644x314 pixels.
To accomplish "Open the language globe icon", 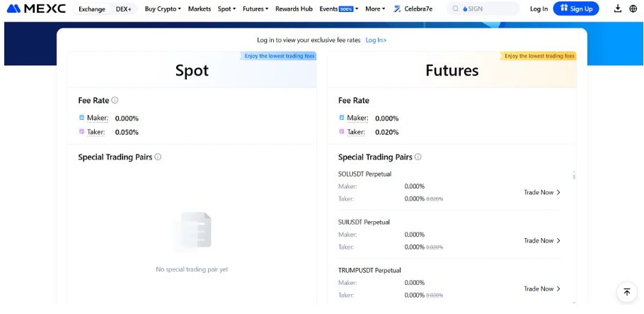I will pos(633,9).
